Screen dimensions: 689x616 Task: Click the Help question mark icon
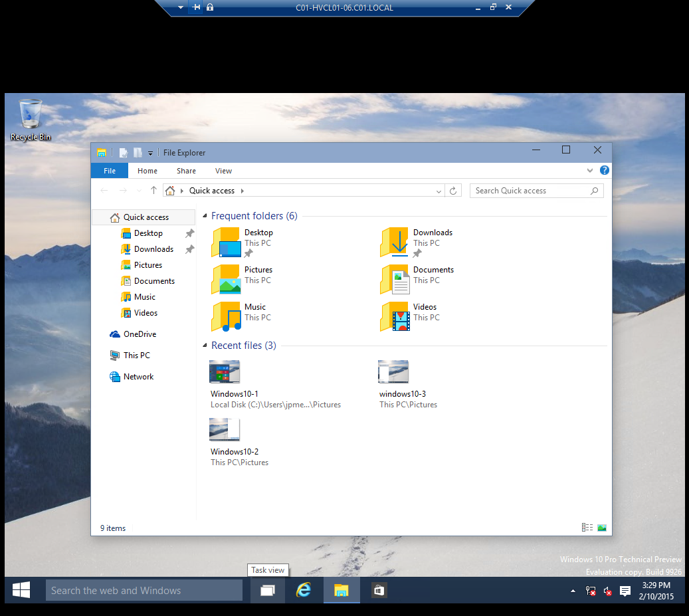click(604, 171)
